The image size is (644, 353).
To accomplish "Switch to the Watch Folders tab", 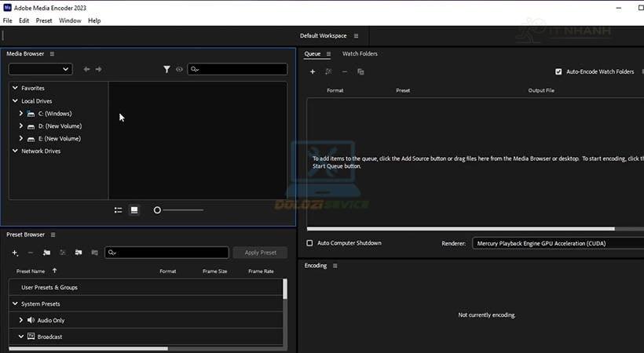I will point(360,53).
